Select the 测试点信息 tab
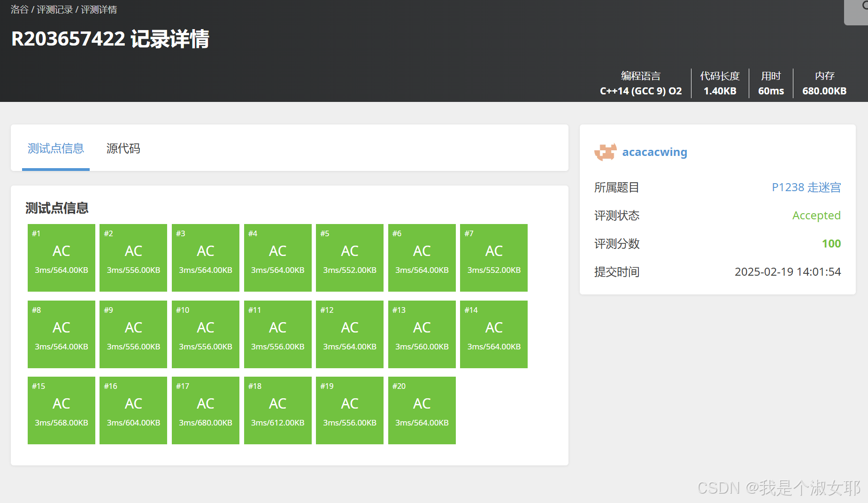The width and height of the screenshot is (868, 503). (55, 148)
